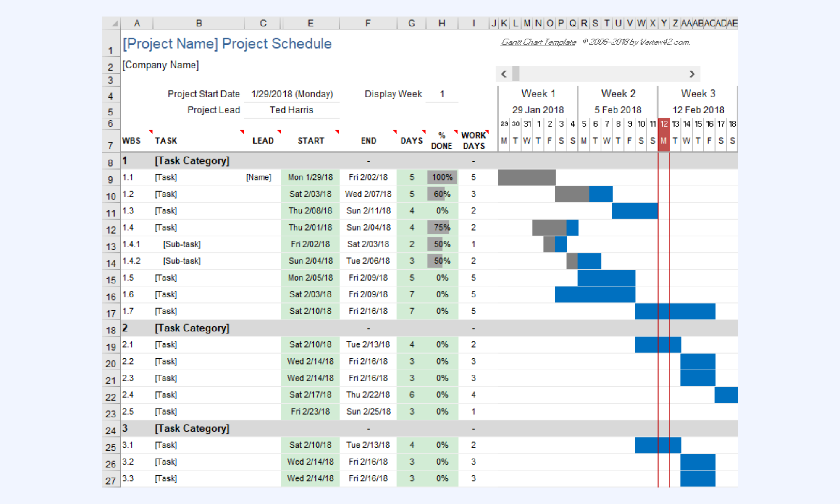Click the [Task Category] heading in row 18

(x=192, y=328)
